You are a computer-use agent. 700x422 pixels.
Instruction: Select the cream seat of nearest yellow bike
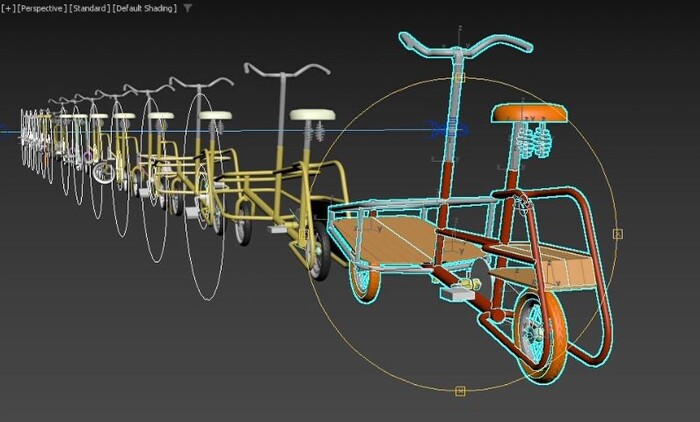click(x=312, y=115)
